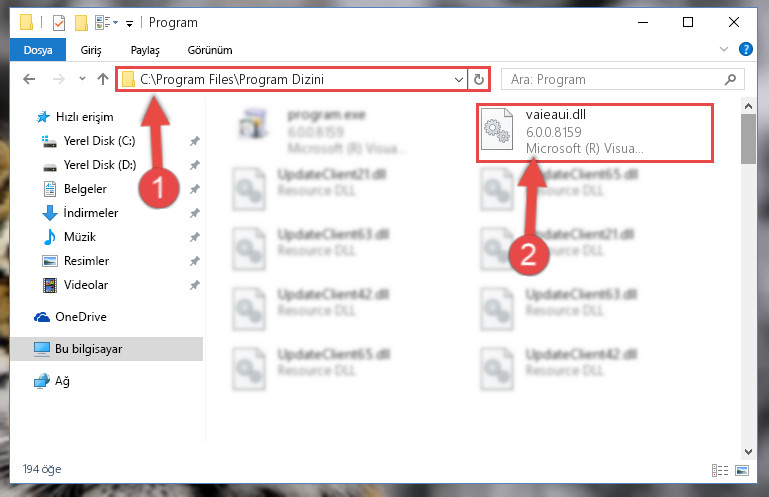Screen dimensions: 769x497
Task: Click the vertical scrollbar thumb
Action: 748,139
